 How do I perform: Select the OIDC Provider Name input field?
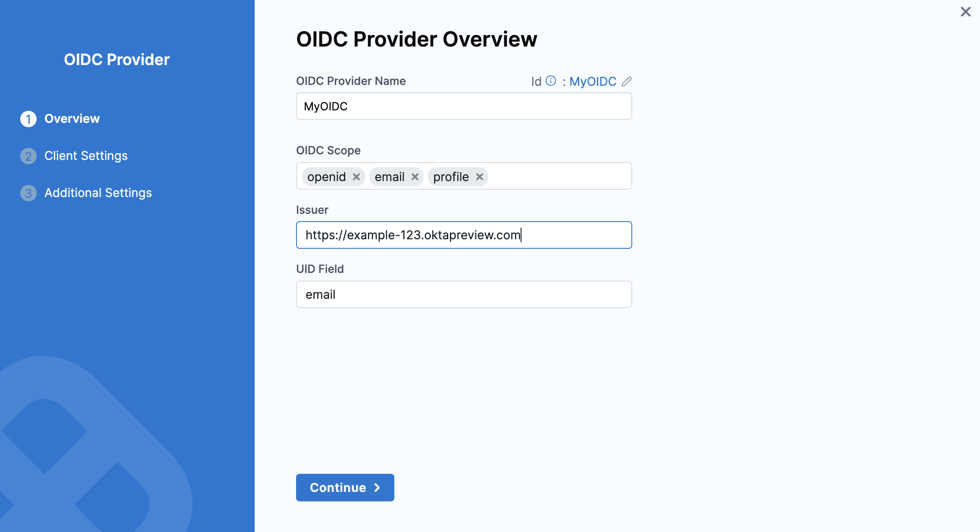(x=463, y=106)
